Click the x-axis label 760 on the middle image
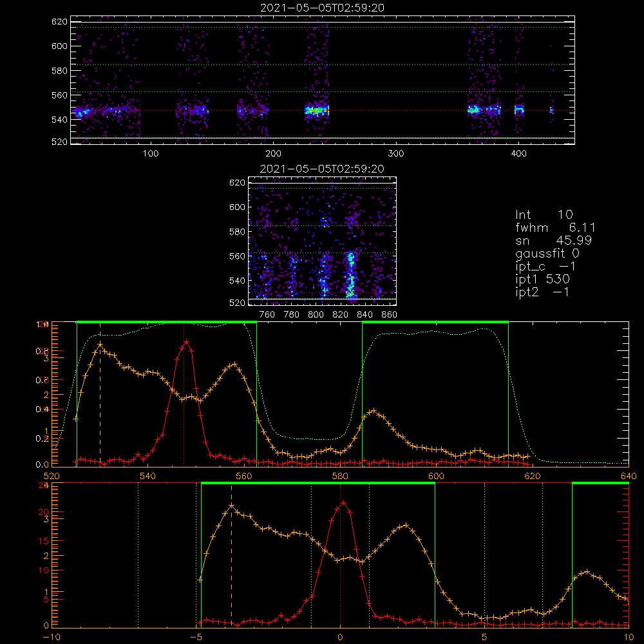The image size is (644, 644). 267,315
